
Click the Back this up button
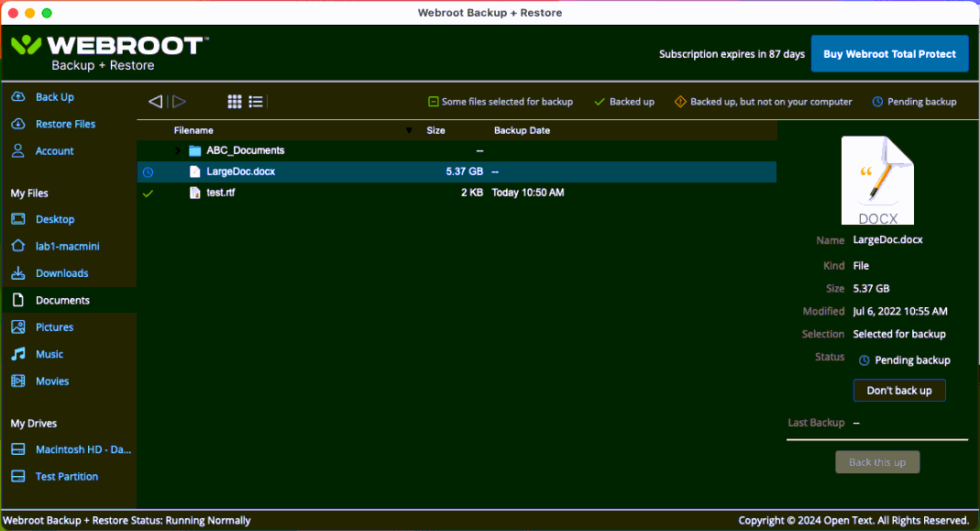pos(877,462)
